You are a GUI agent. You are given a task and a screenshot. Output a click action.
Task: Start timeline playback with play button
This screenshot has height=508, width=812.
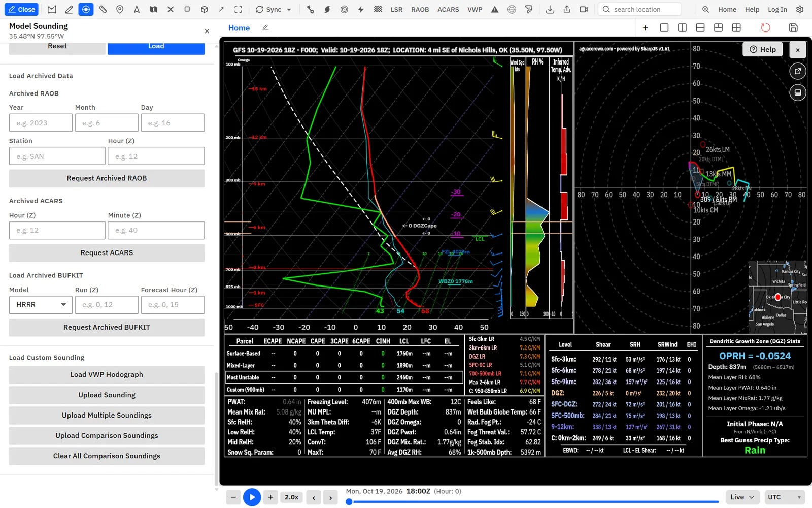(252, 497)
